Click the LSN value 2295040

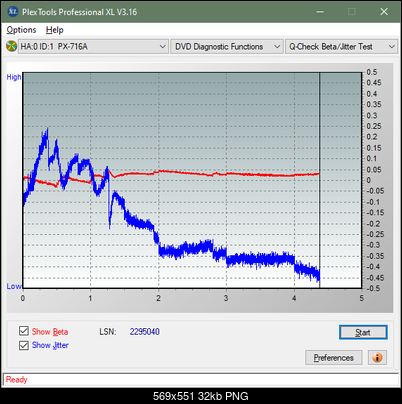[145, 332]
